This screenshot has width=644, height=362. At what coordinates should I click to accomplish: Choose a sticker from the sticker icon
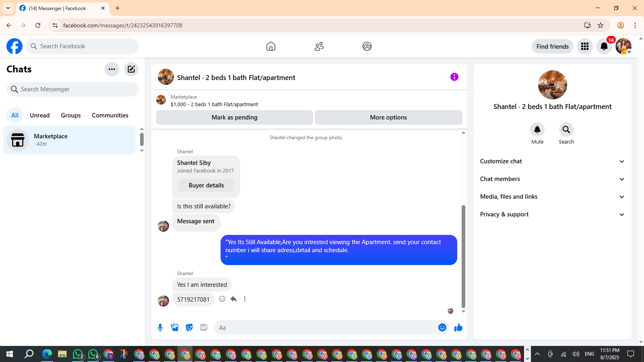point(189,327)
